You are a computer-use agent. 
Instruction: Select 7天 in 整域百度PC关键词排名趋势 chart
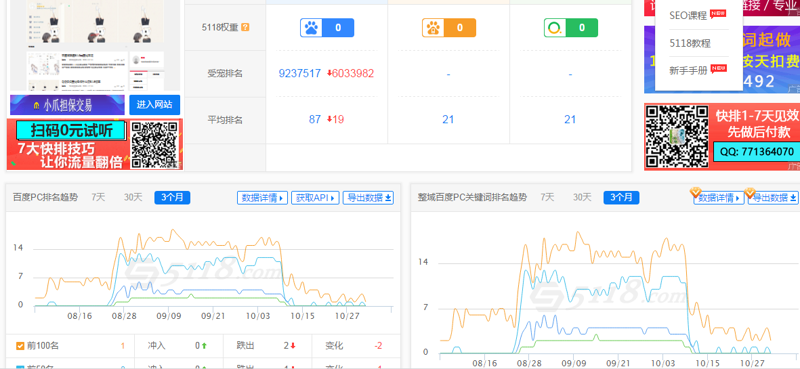click(547, 198)
